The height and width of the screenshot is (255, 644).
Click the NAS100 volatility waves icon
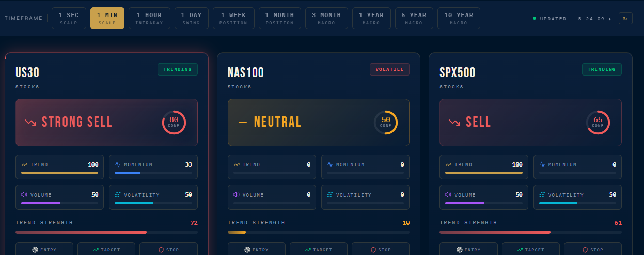click(330, 195)
